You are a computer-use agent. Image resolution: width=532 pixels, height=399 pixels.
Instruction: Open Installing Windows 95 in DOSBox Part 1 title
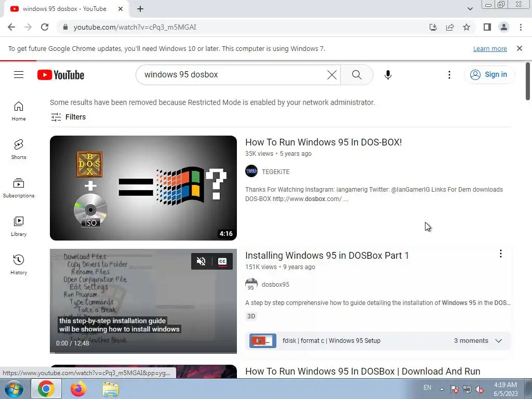pyautogui.click(x=327, y=256)
